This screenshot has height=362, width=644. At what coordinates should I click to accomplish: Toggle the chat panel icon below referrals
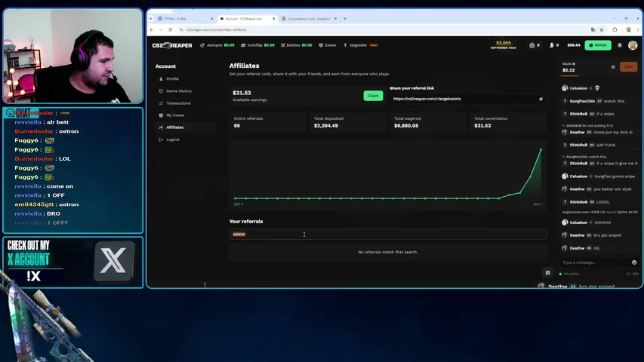coord(547,272)
